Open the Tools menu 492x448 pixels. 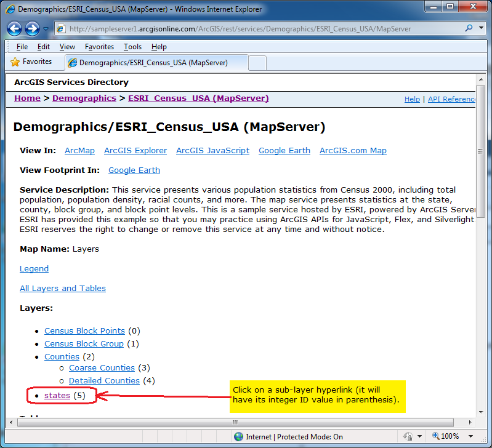point(132,47)
